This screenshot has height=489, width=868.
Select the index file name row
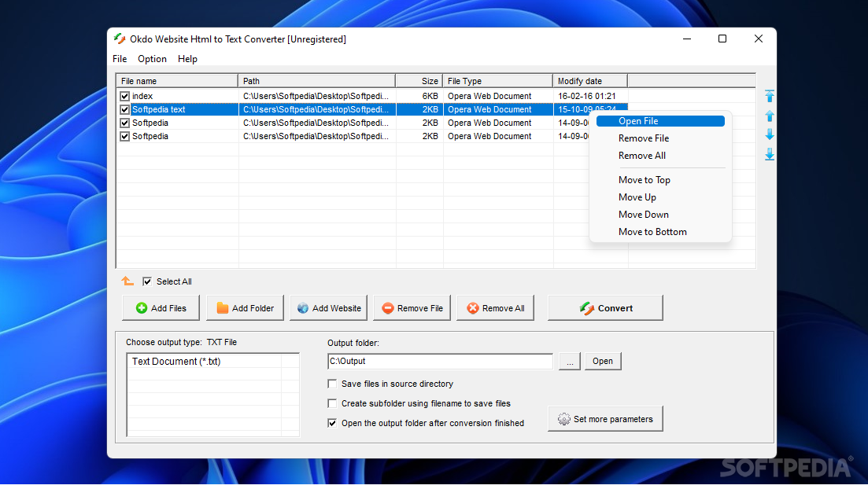[x=142, y=96]
